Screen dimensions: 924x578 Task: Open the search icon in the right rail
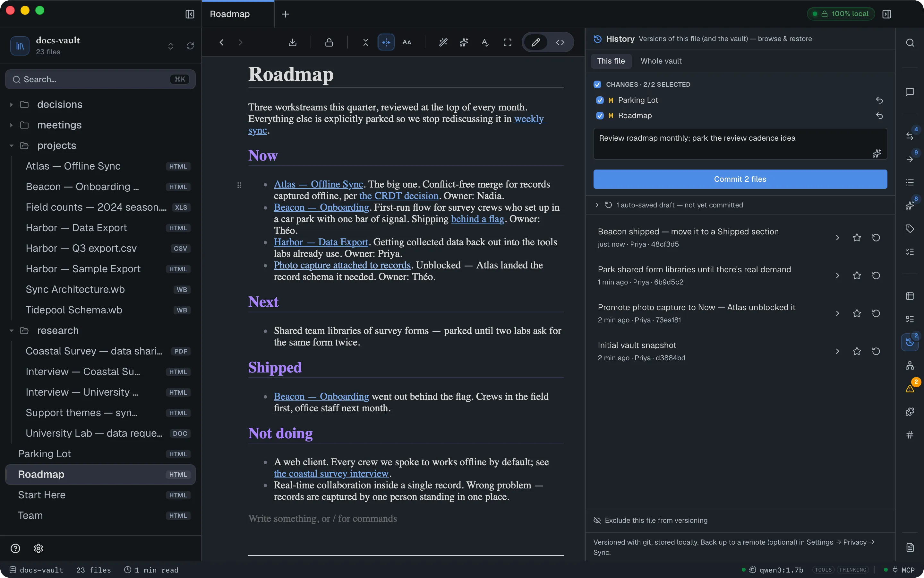910,43
